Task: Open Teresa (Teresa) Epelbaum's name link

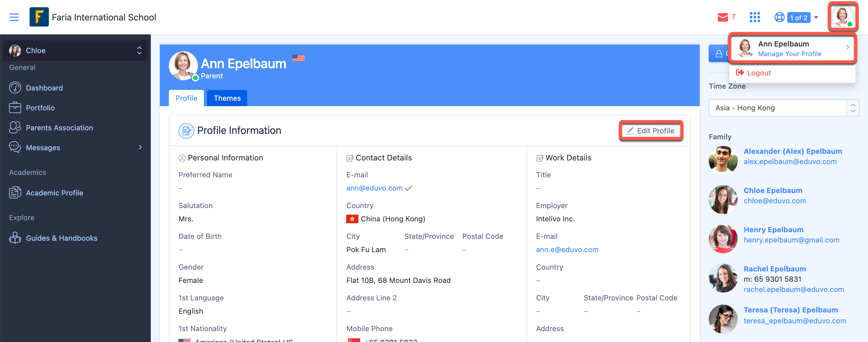Action: tap(790, 310)
